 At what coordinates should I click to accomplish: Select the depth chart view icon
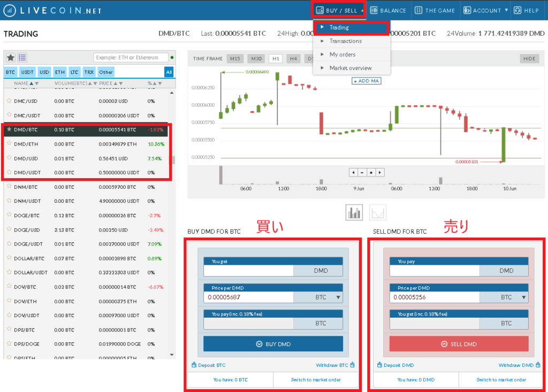tap(378, 212)
